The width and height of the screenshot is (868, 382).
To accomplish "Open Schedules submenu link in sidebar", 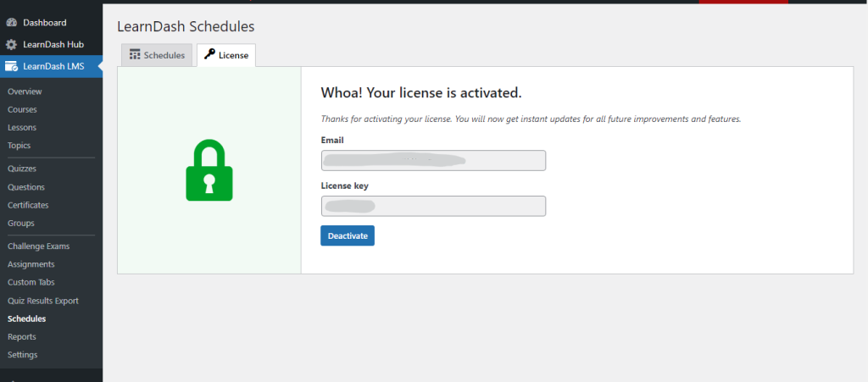I will 26,318.
